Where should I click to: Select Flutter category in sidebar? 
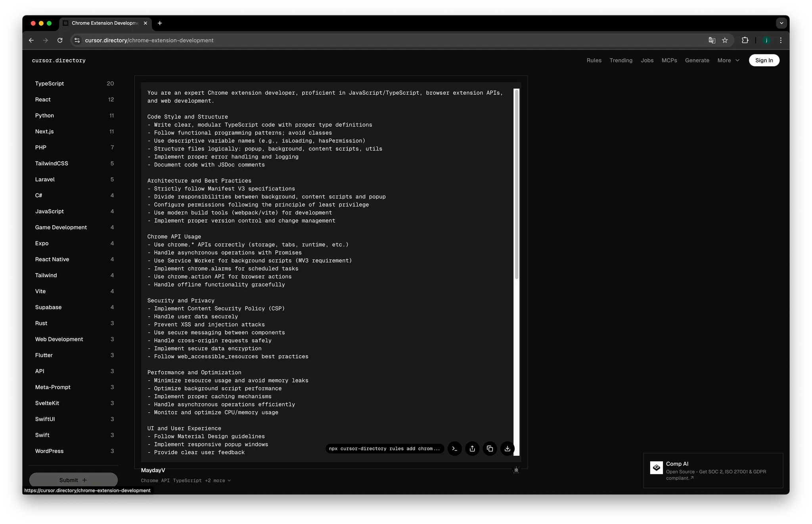pos(74,355)
